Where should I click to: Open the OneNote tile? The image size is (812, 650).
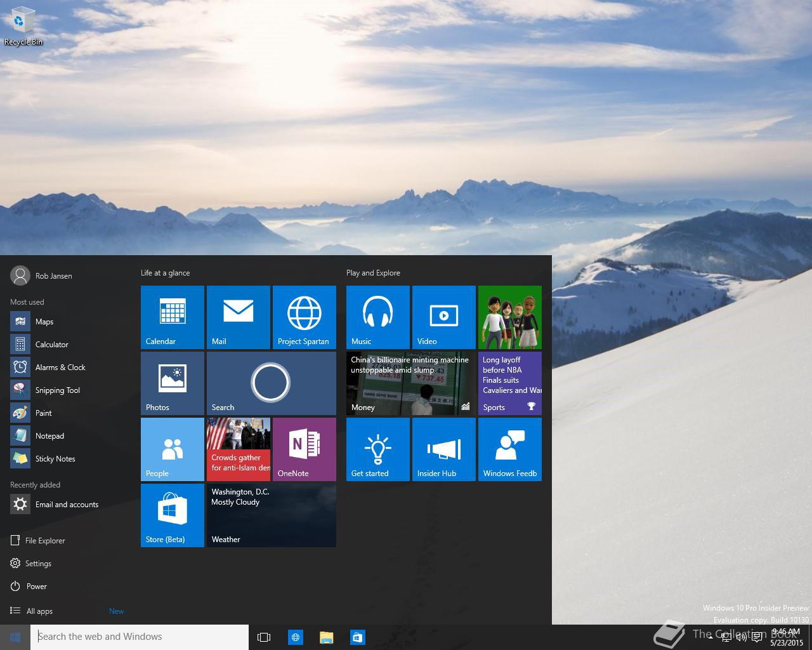pyautogui.click(x=304, y=449)
